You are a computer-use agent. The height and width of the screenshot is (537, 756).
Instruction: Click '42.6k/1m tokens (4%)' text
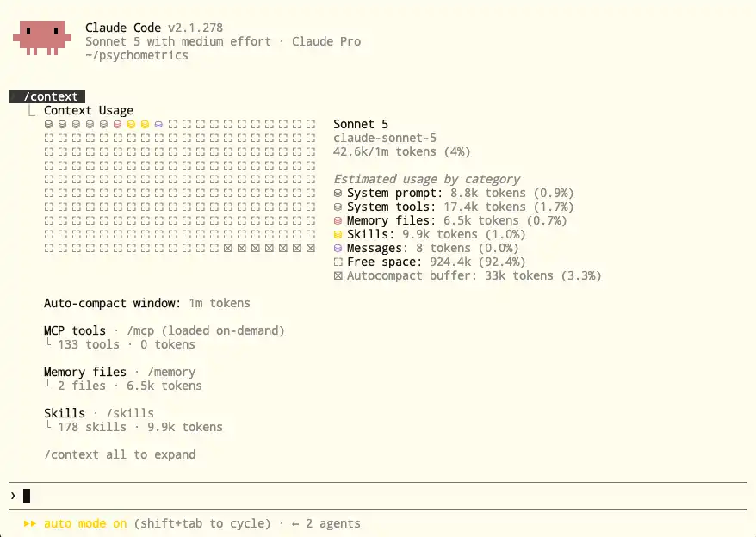[x=401, y=151]
